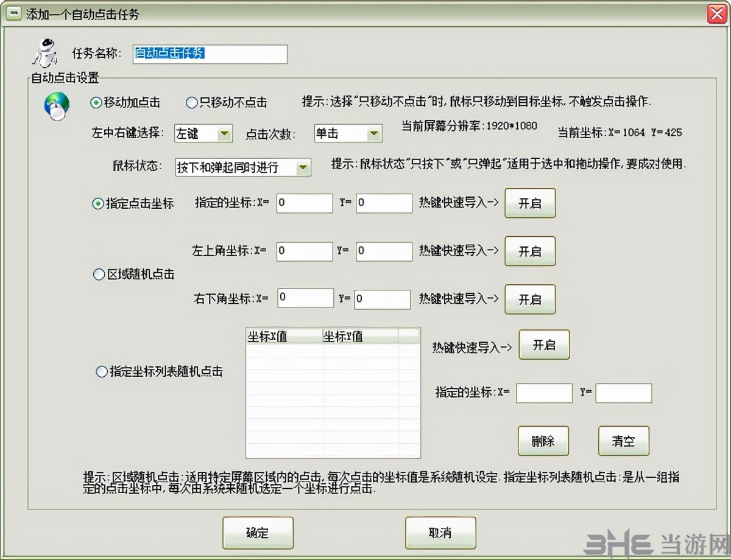Cancel the dialog using 取消
The image size is (731, 560).
440,533
